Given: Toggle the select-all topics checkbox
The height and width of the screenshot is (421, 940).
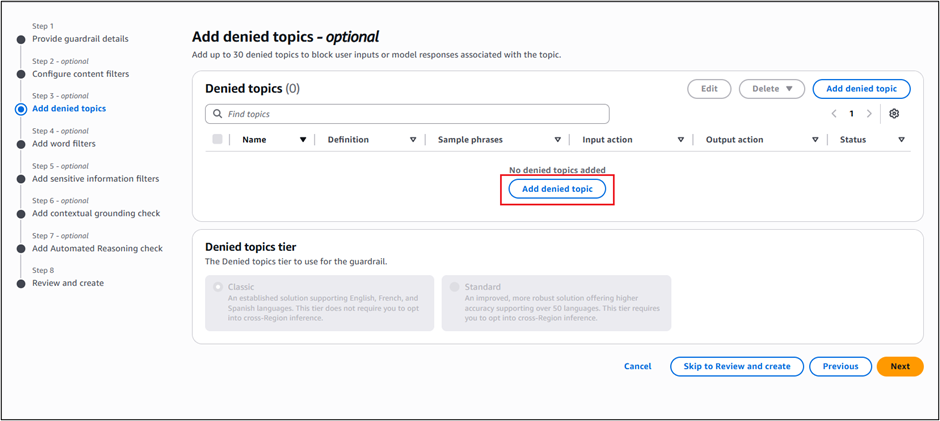Looking at the screenshot, I should click(x=217, y=140).
